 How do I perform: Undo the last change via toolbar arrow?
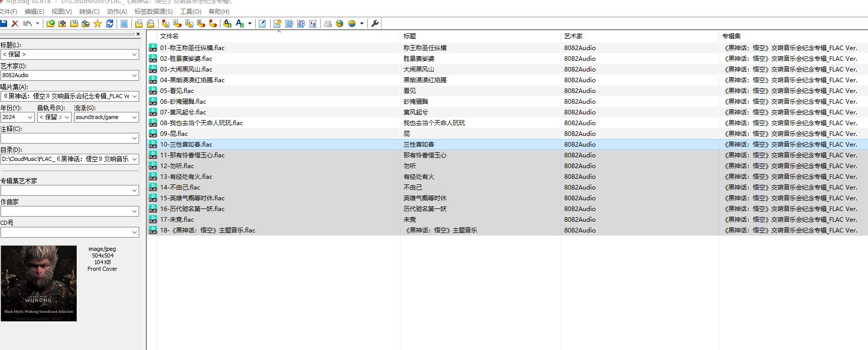pyautogui.click(x=28, y=24)
